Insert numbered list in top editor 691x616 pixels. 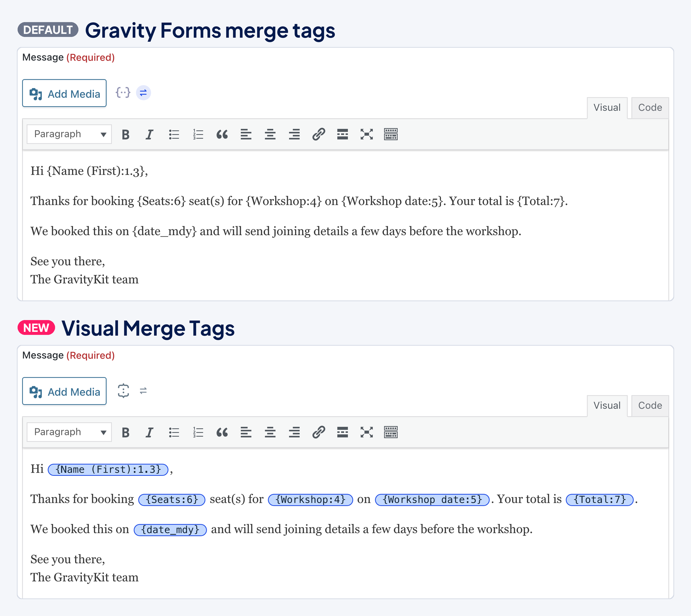pos(198,134)
